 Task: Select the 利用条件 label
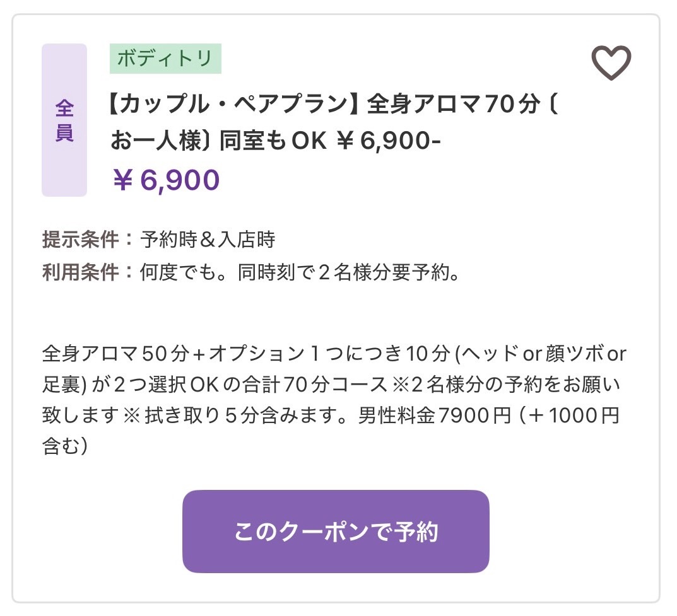[80, 272]
